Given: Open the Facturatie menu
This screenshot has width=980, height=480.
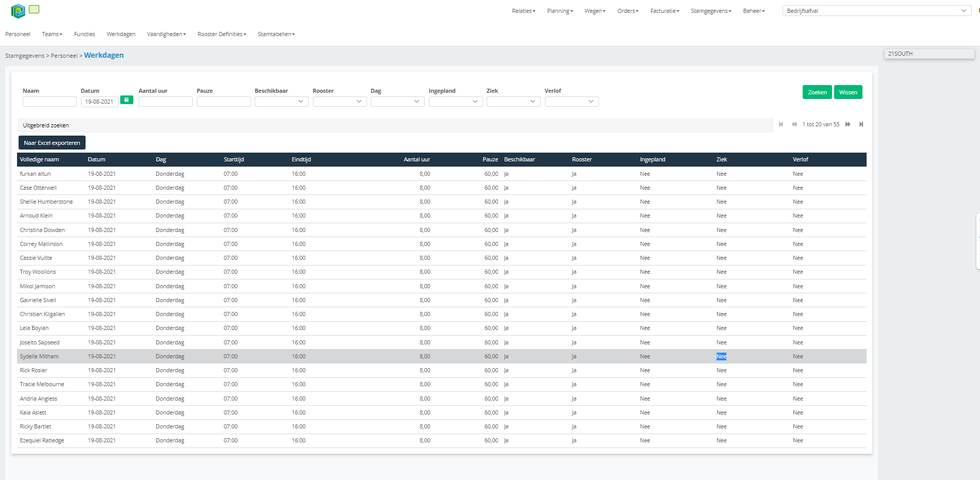Looking at the screenshot, I should pyautogui.click(x=665, y=11).
